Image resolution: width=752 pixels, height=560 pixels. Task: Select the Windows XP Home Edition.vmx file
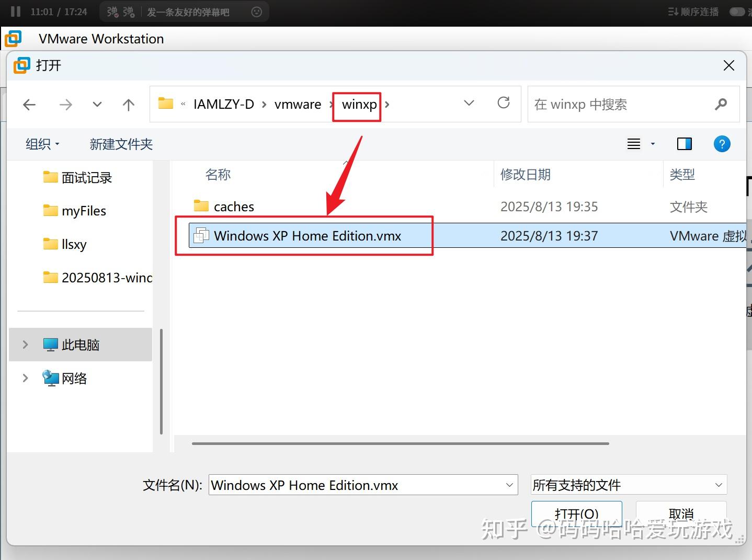click(307, 236)
